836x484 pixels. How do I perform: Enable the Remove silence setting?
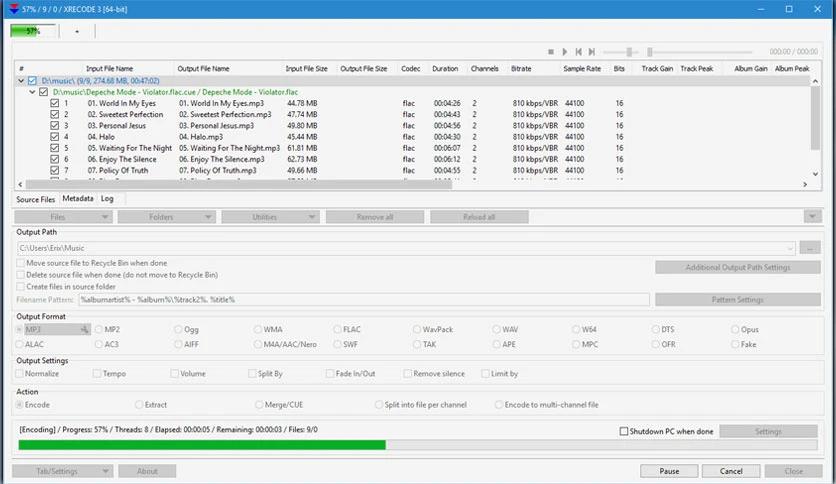point(408,374)
